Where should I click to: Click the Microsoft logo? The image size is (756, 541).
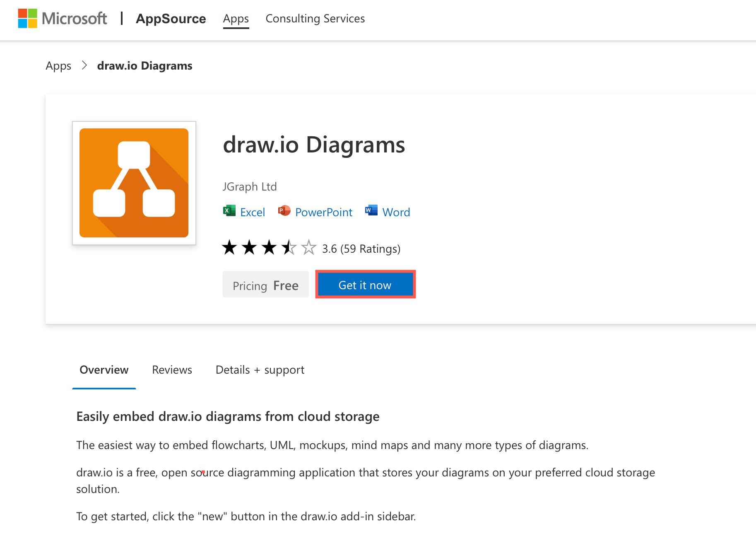coord(62,18)
